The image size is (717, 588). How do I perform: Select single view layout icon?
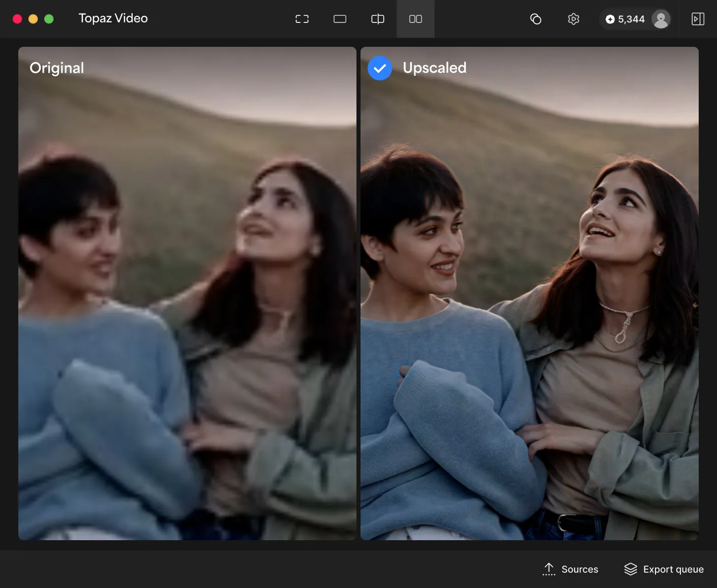click(x=340, y=19)
